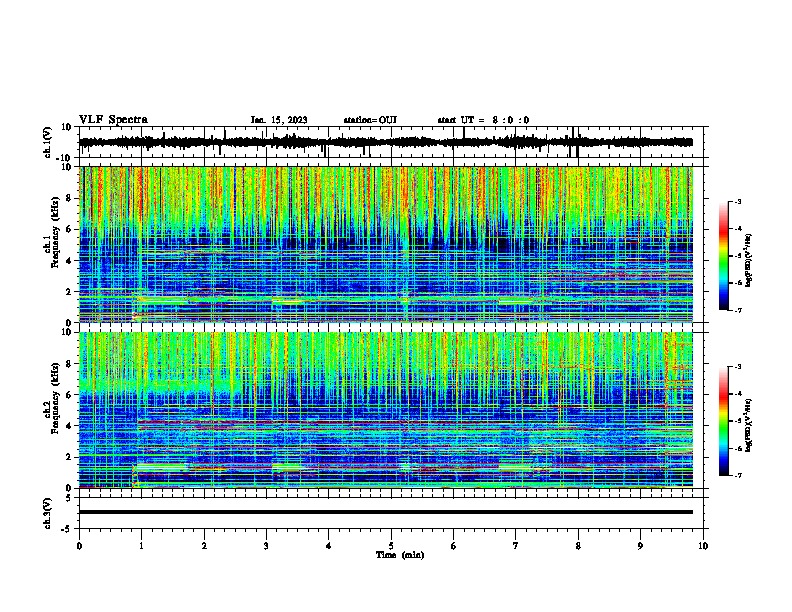Click the -7 tick on ch.1 color bar
This screenshot has height=612, width=792.
[738, 310]
